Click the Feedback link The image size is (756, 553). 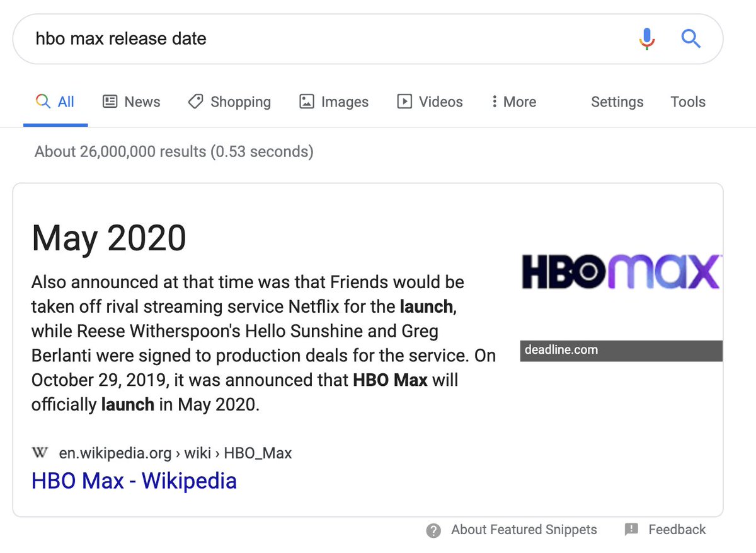coord(677,530)
